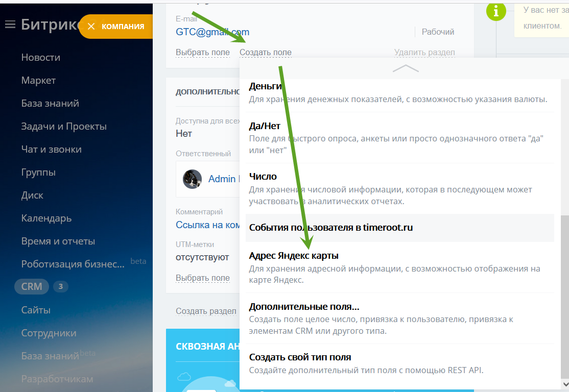The height and width of the screenshot is (392, 569).
Task: Click the Создать поле link
Action: [265, 52]
